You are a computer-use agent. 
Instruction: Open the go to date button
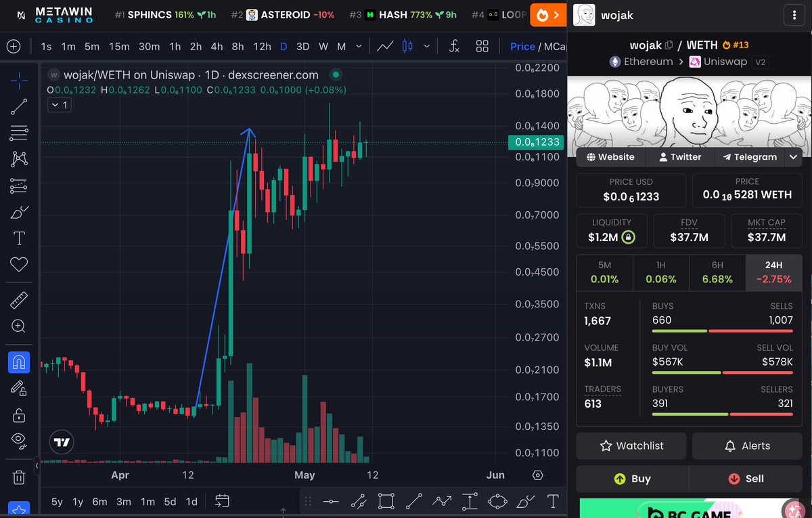(x=222, y=501)
